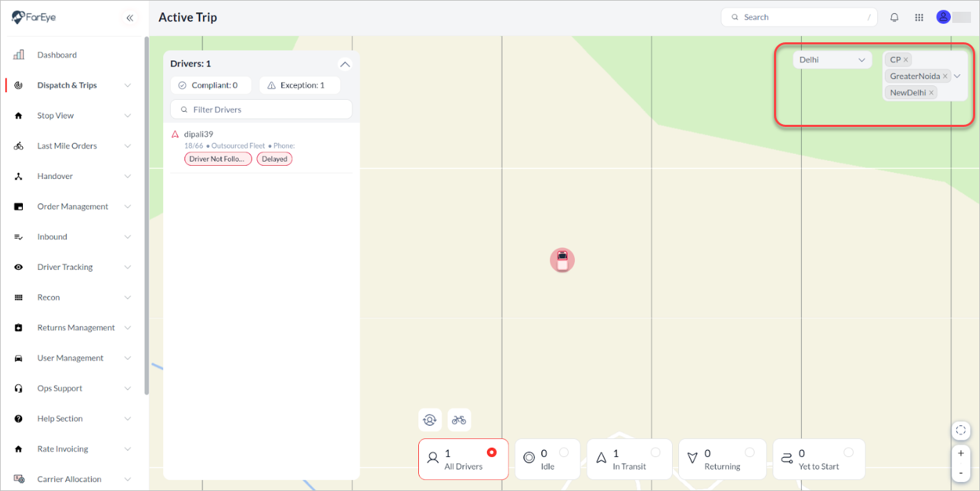This screenshot has width=980, height=491.
Task: Recenter the map view
Action: click(961, 430)
